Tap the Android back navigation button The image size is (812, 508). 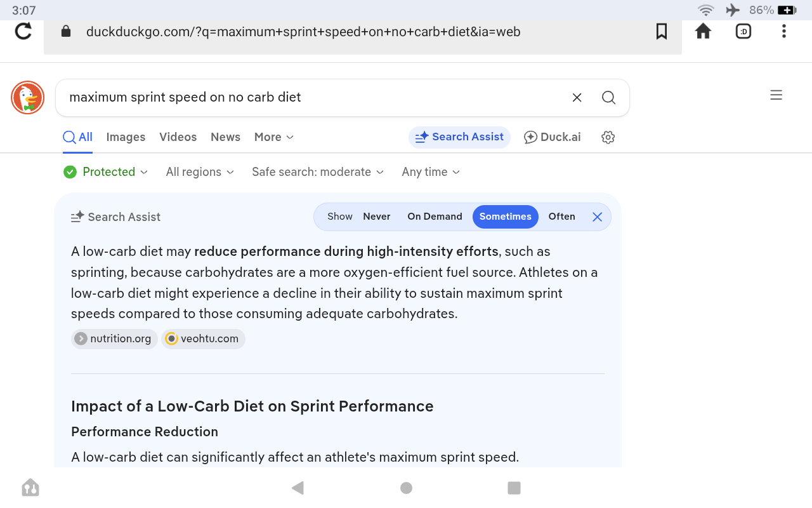click(x=298, y=488)
